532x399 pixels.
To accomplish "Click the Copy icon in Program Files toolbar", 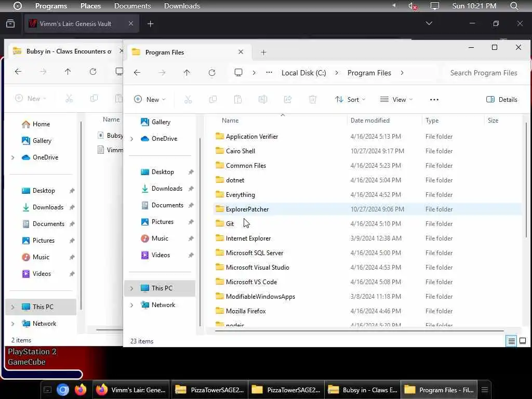I will [x=213, y=99].
